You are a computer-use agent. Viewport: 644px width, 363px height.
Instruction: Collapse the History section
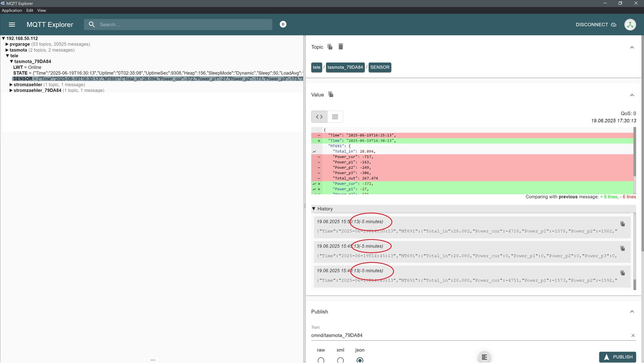314,209
